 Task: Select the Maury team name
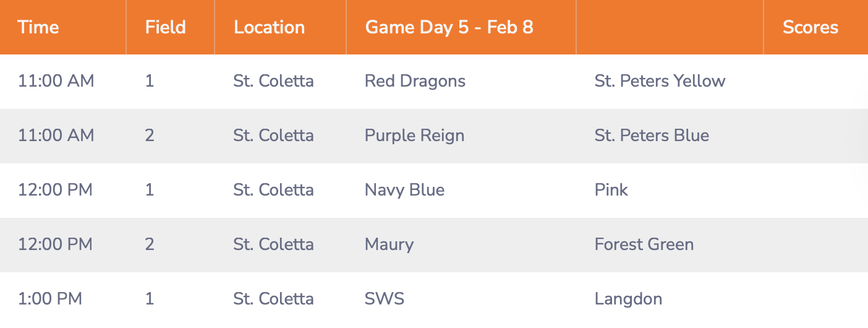pos(389,244)
